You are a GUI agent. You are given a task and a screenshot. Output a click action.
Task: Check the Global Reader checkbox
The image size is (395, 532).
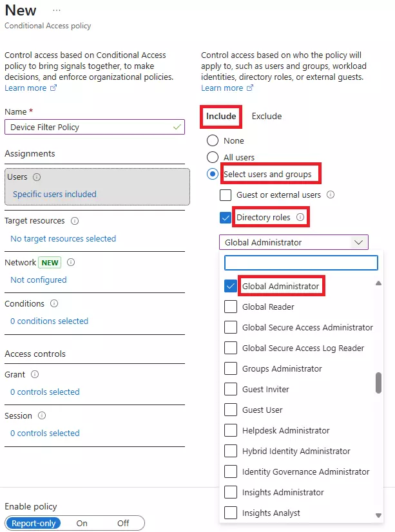231,307
